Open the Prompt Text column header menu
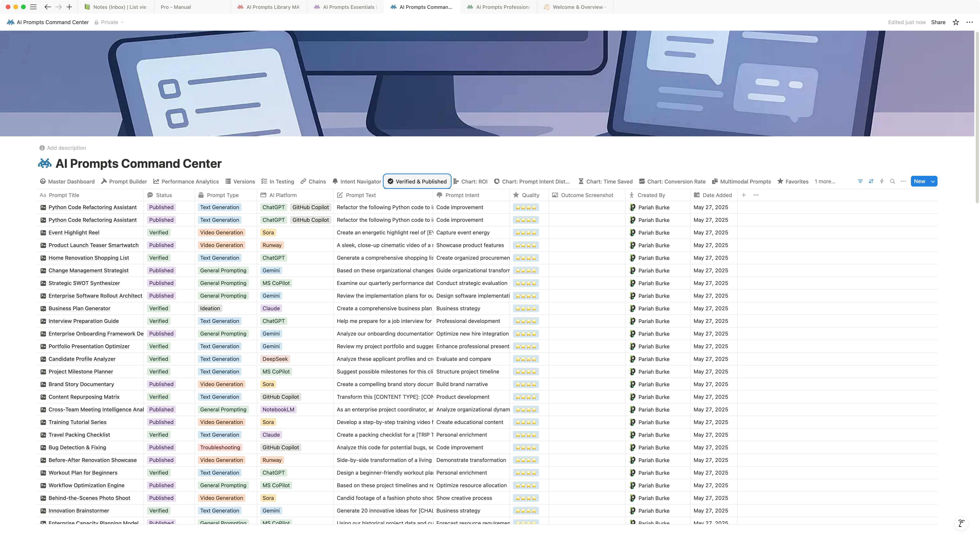 (x=383, y=195)
